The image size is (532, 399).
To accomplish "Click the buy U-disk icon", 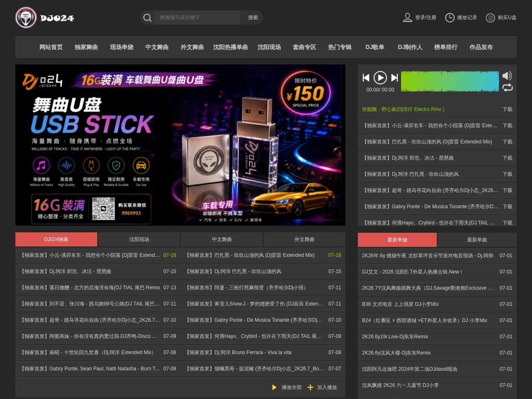I will click(x=490, y=17).
